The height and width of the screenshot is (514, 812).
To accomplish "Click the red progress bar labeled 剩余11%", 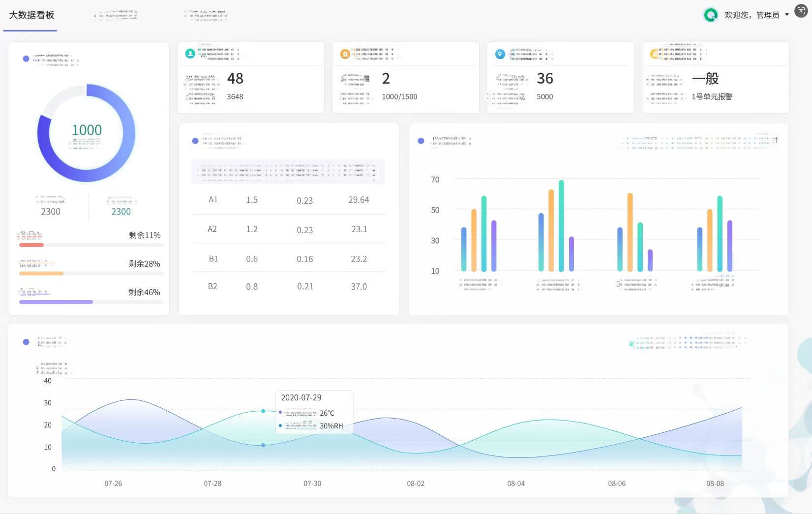I will pyautogui.click(x=31, y=245).
